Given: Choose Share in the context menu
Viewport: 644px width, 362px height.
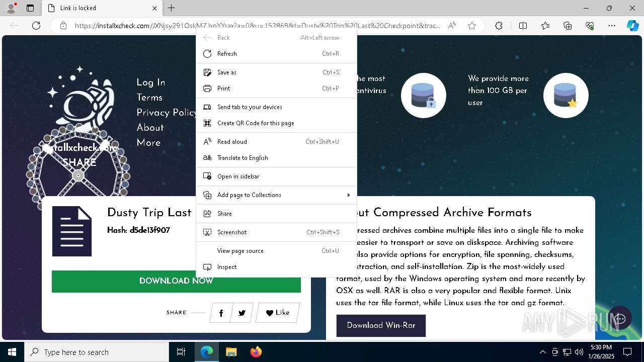Looking at the screenshot, I should point(276,214).
